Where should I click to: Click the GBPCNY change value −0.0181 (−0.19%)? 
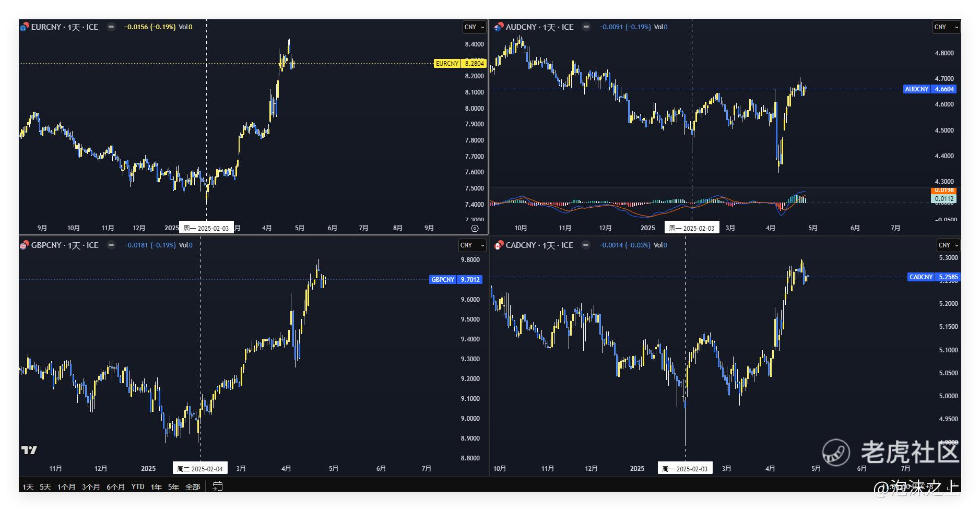150,245
